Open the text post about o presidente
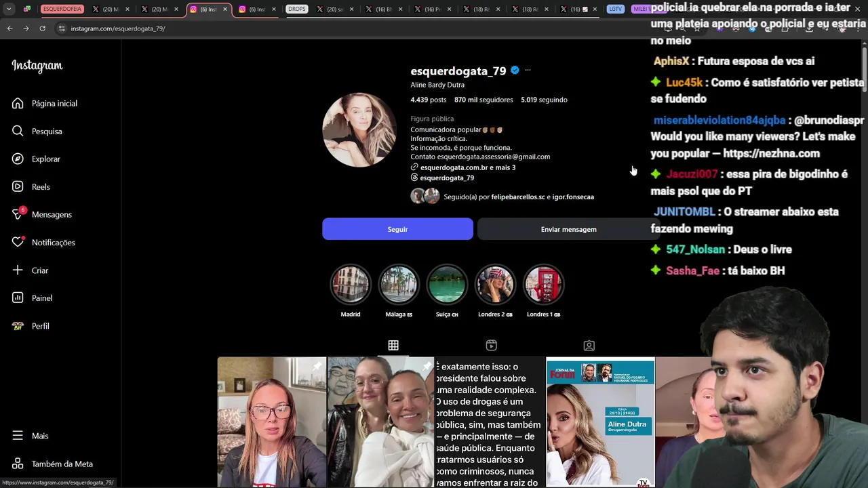The height and width of the screenshot is (488, 868). coord(490,422)
